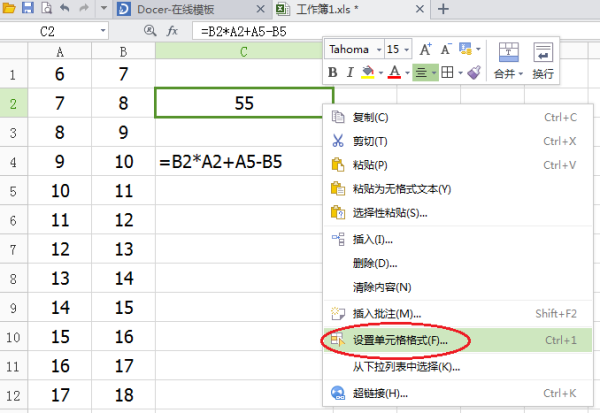Toggle center alignment button in mini toolbar
600x413 pixels.
point(421,72)
